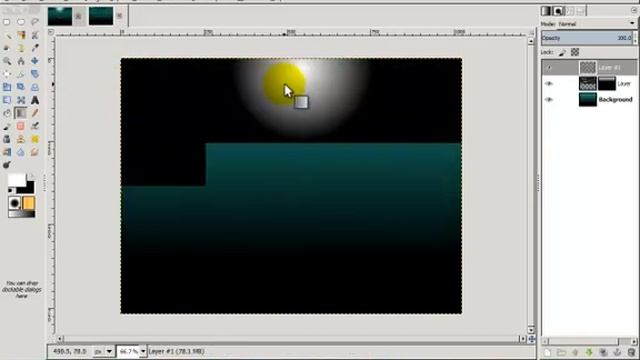This screenshot has width=640, height=360.
Task: Close the second image tab
Action: tap(120, 16)
